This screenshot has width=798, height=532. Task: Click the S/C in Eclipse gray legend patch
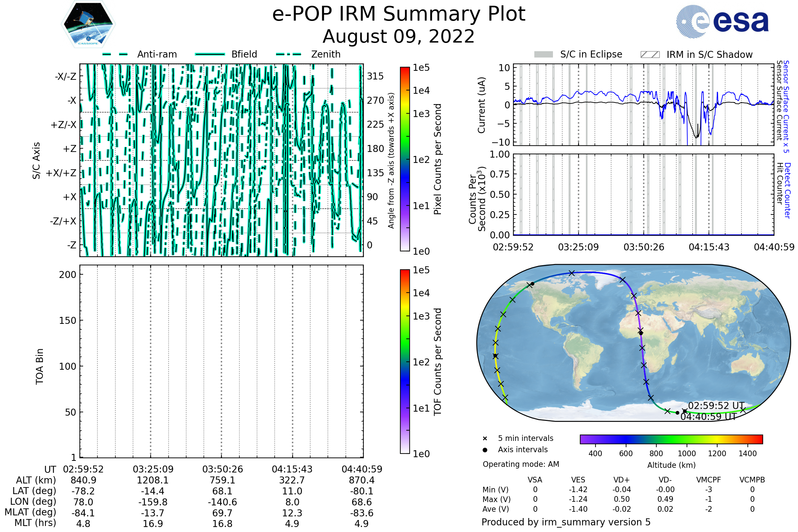click(x=543, y=55)
